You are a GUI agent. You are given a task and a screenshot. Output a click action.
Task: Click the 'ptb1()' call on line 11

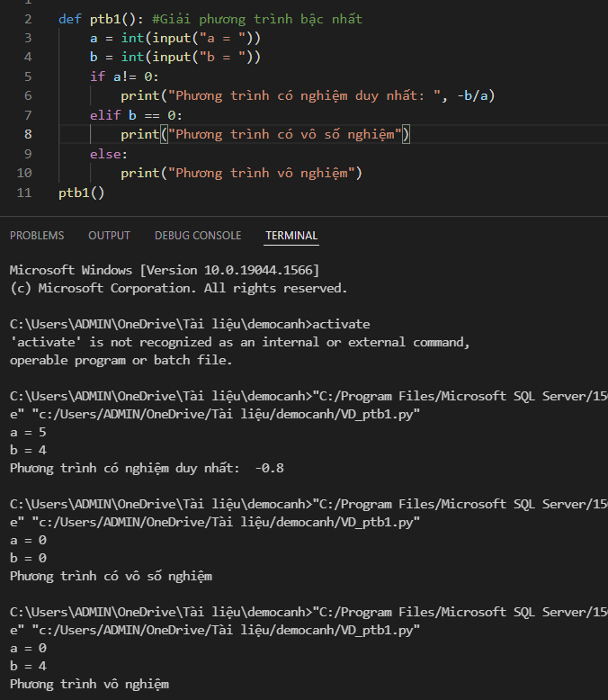coord(81,193)
